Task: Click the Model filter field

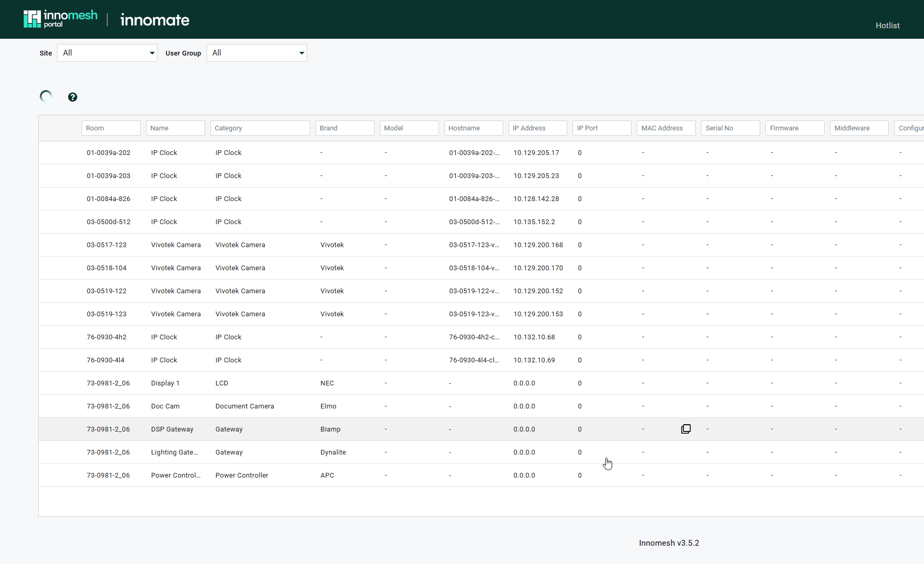Action: coord(409,128)
